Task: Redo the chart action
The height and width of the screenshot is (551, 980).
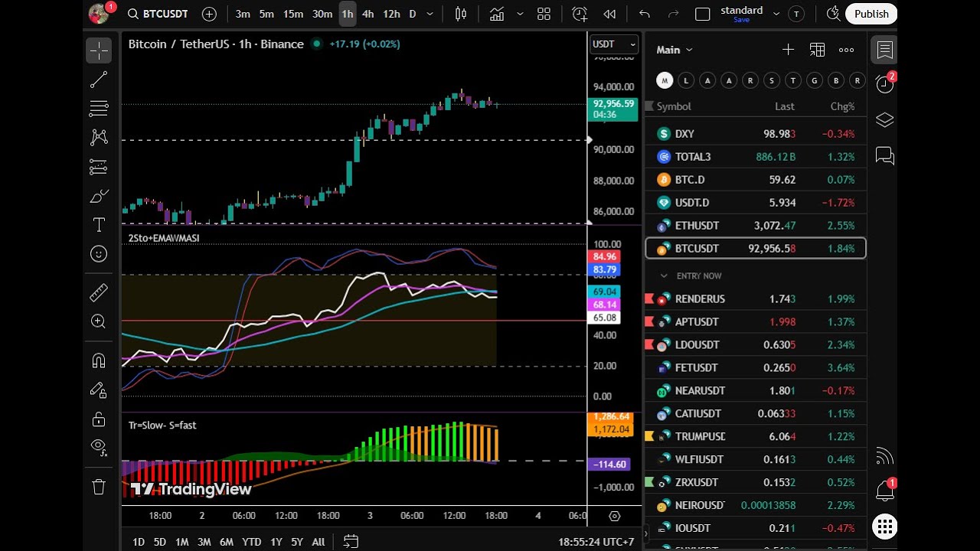Action: coord(674,14)
